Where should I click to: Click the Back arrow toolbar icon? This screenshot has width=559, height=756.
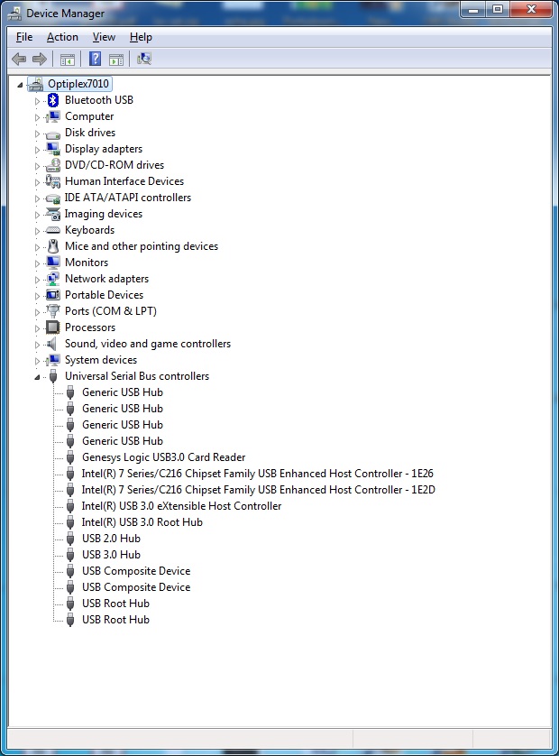(19, 60)
